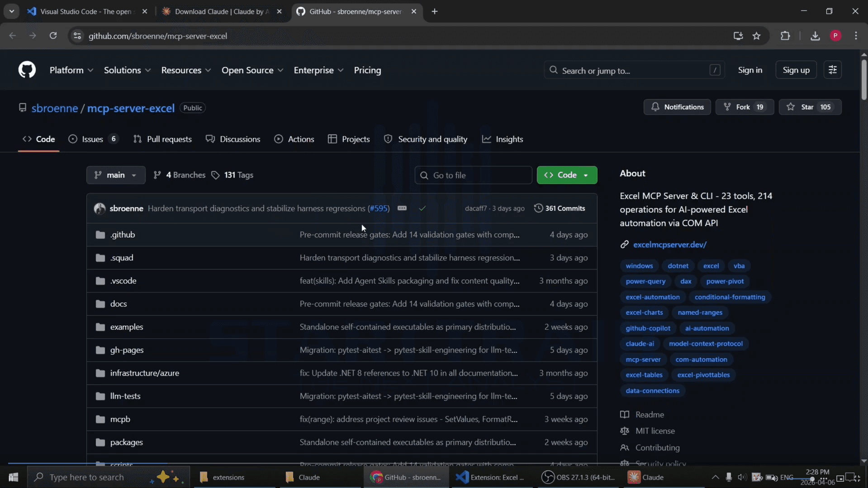Select the claude-ai topic tag

pos(640,344)
